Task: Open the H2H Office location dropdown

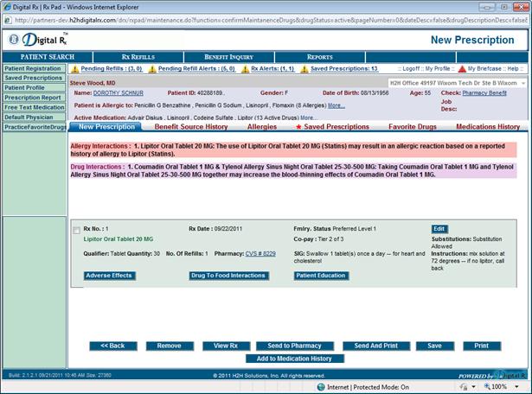Action: pyautogui.click(x=522, y=82)
